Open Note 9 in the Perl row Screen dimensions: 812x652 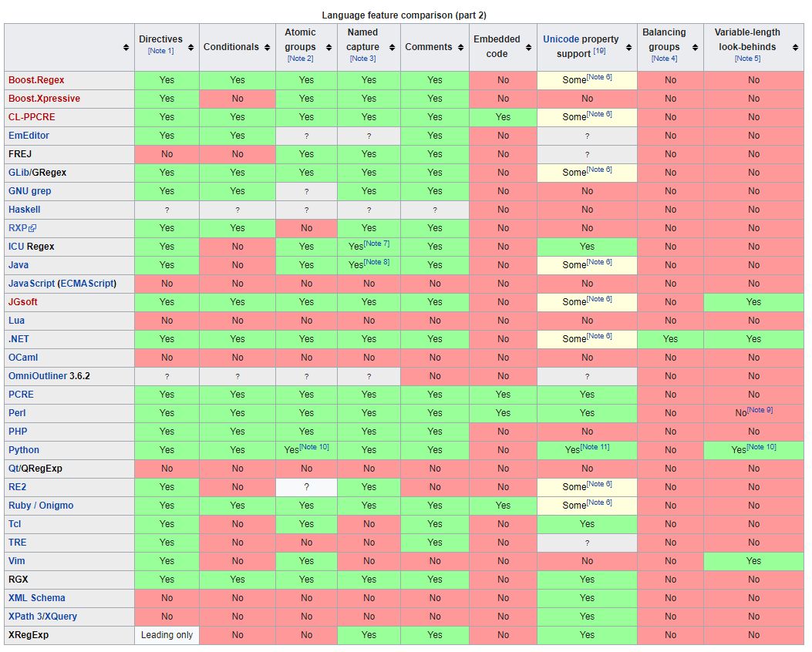760,410
